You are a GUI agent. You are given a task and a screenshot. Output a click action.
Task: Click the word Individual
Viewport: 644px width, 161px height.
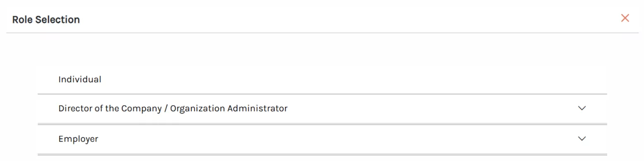tap(80, 79)
